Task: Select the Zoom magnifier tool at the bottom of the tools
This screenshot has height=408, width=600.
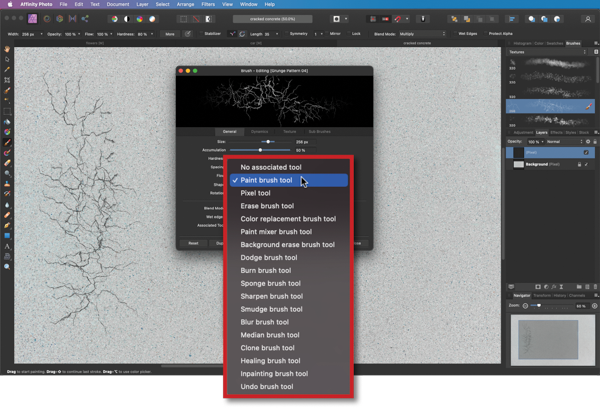Action: click(x=7, y=267)
